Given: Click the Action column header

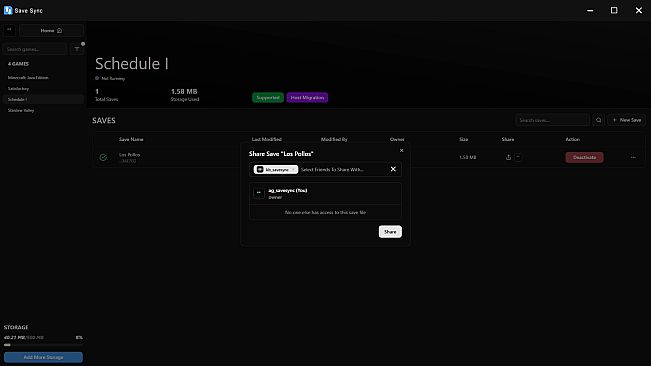Looking at the screenshot, I should point(573,139).
